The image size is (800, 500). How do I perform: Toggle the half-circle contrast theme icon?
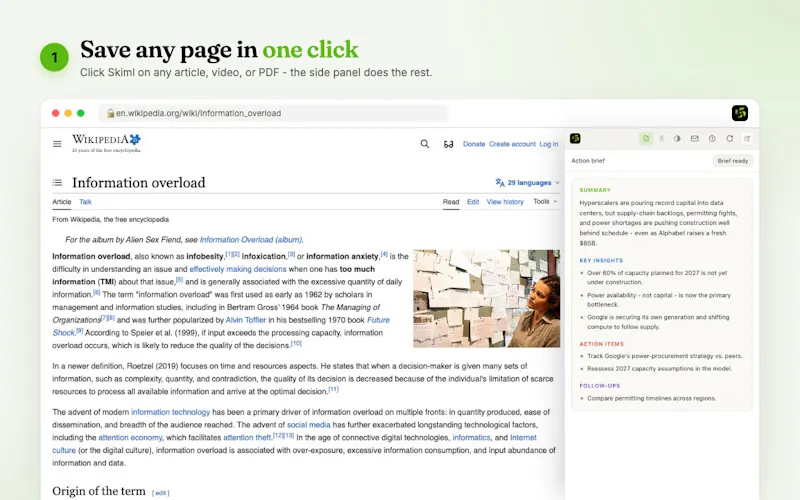point(677,139)
